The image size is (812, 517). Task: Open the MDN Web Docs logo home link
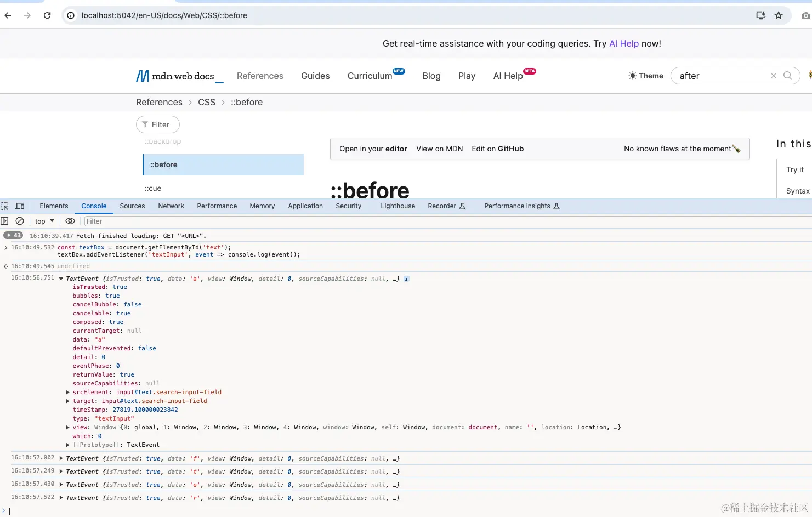point(180,76)
